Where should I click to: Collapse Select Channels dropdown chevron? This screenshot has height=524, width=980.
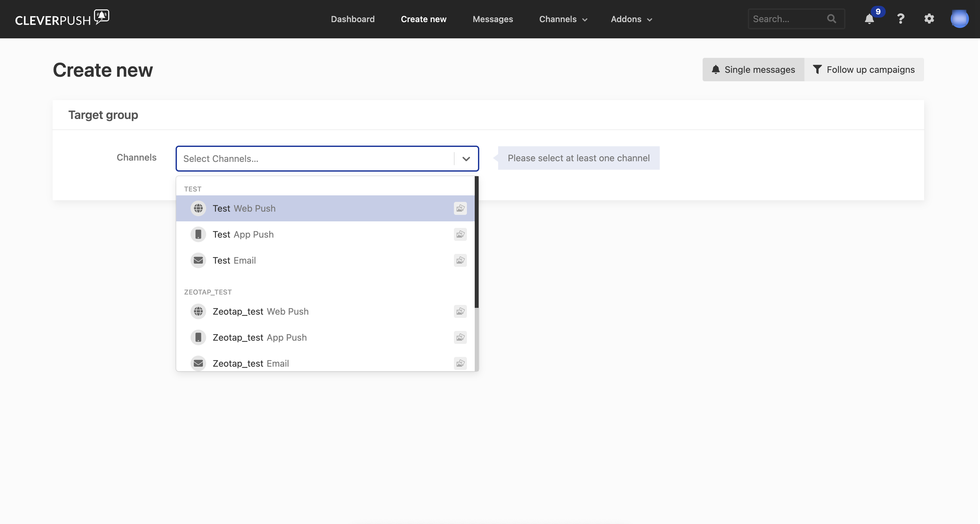466,159
